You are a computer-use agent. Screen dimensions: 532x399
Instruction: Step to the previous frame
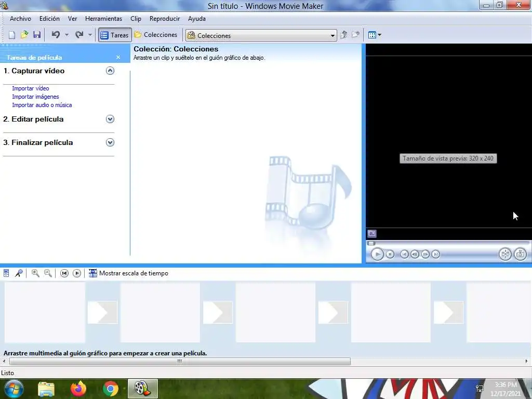(415, 255)
